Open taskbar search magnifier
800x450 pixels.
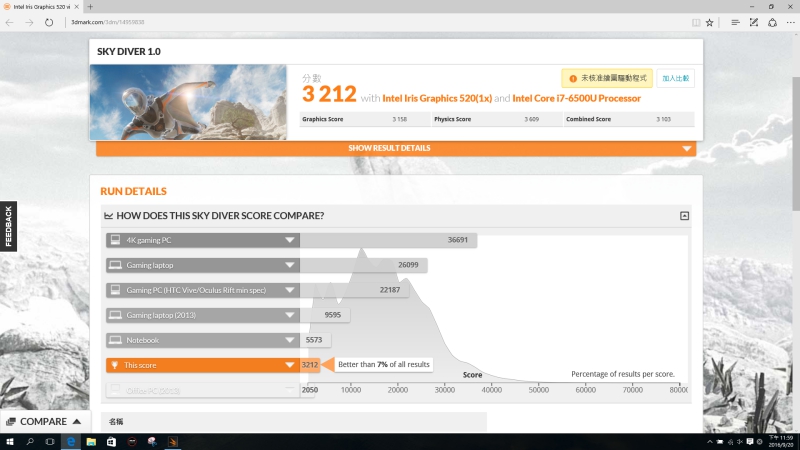[30, 442]
